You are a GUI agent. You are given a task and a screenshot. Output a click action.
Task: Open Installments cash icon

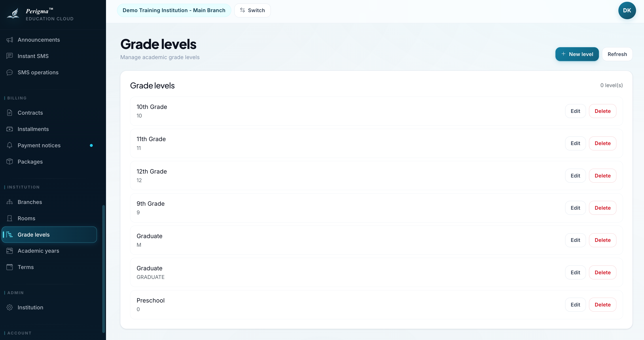point(9,129)
